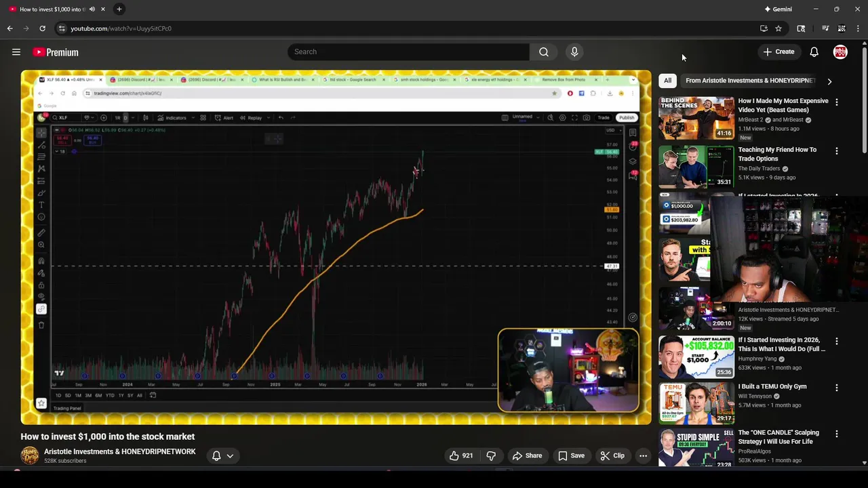Viewport: 868px width, 488px height.
Task: Focus the browser address bar URL
Action: [x=121, y=28]
